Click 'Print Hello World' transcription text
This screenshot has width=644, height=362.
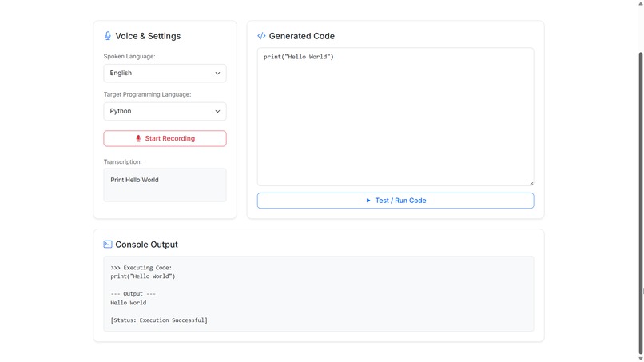click(x=134, y=180)
